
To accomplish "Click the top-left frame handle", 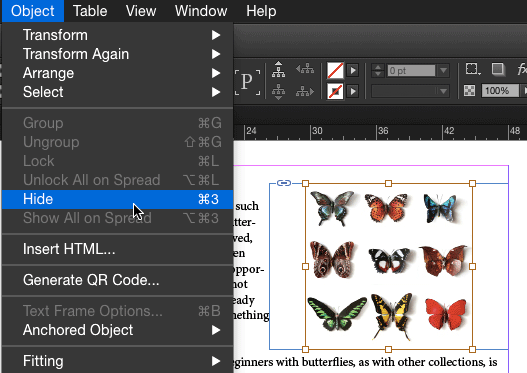I will coord(306,183).
